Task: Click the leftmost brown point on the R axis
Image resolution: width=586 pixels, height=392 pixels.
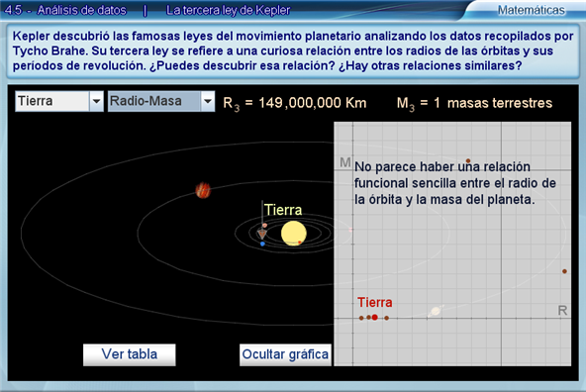Action: point(361,318)
